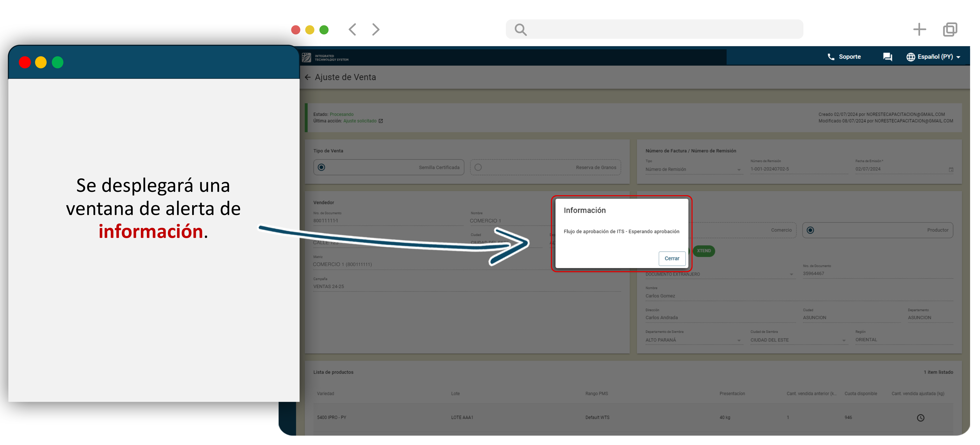Image resolution: width=980 pixels, height=445 pixels.
Task: Select Semilla Certificada radio button
Action: point(322,168)
